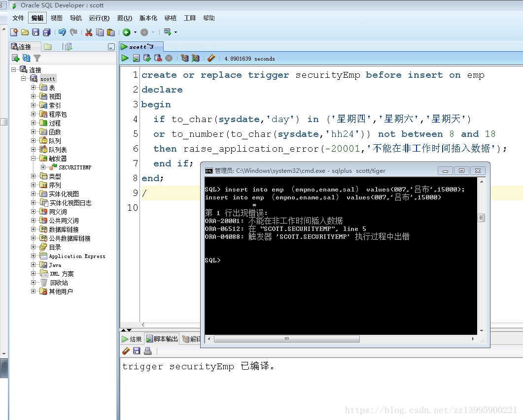This screenshot has height=420, width=523.
Task: Switch to the 脚本输出 tab
Action: 162,339
